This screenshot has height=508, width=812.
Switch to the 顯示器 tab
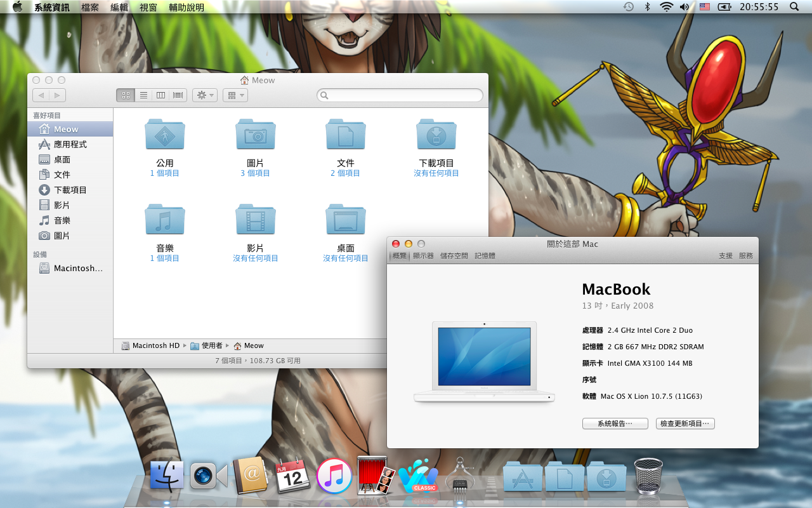point(423,256)
